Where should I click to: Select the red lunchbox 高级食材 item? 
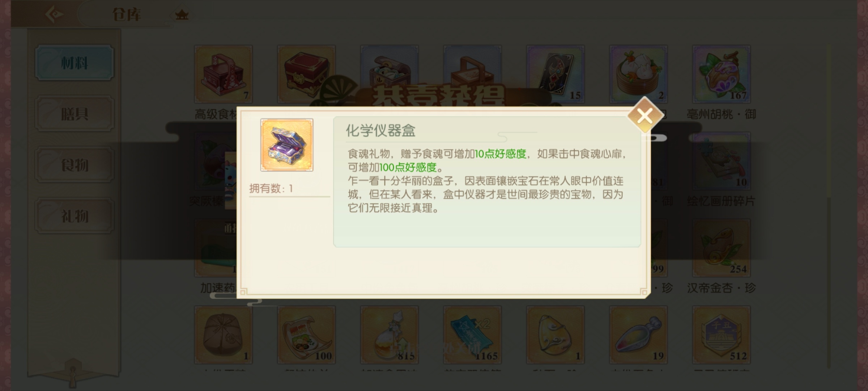tap(224, 74)
